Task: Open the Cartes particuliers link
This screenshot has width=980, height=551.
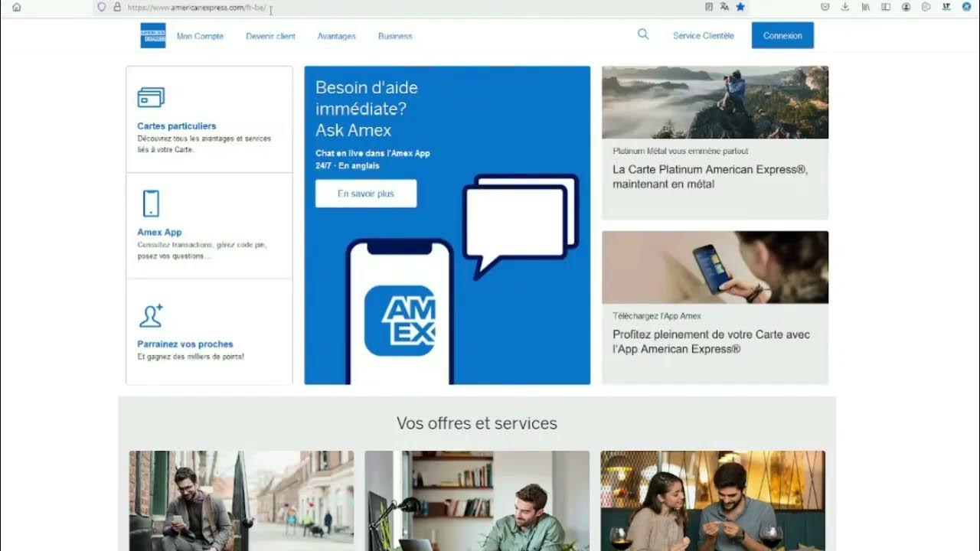Action: pyautogui.click(x=177, y=126)
